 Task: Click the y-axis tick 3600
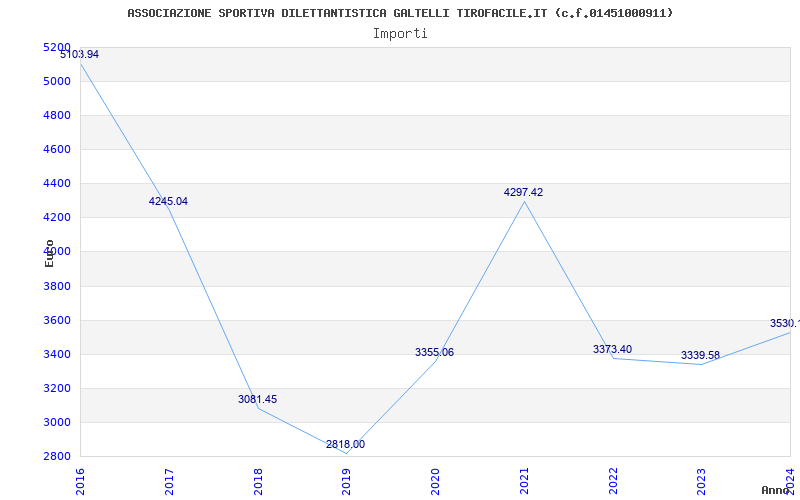[x=57, y=320]
